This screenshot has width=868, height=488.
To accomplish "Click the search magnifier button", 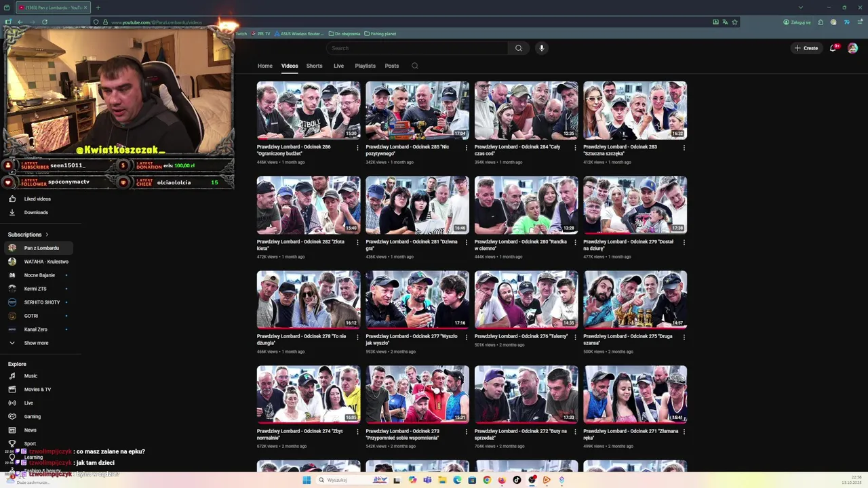I will pos(518,48).
